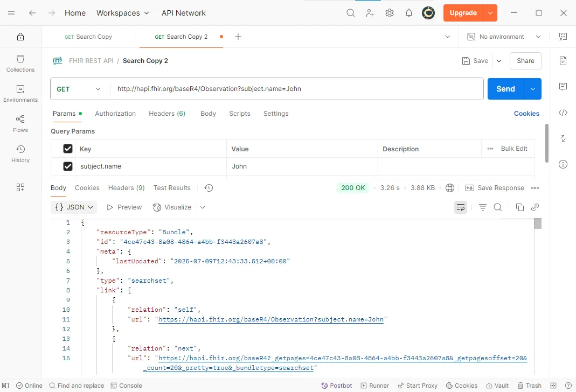Search within the response body
Image resolution: width=576 pixels, height=392 pixels.
(x=498, y=207)
